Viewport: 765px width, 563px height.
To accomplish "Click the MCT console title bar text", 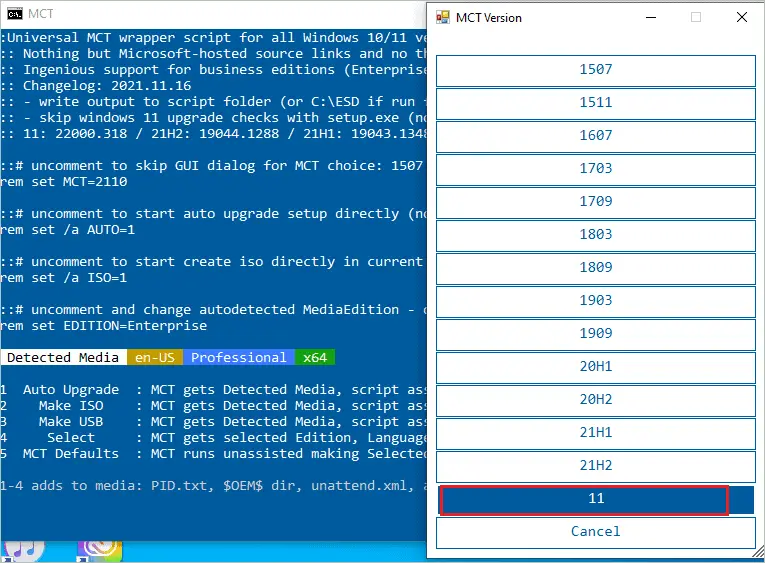I will click(40, 14).
